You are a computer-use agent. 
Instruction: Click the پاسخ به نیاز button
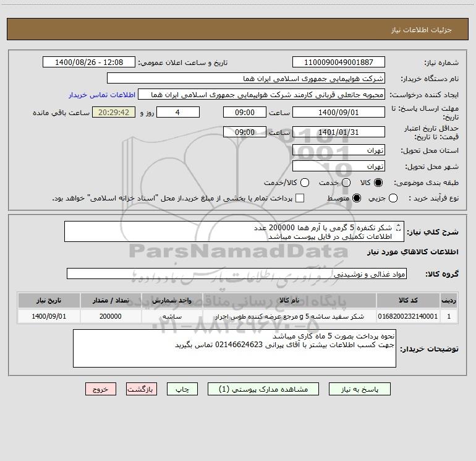[x=360, y=389]
